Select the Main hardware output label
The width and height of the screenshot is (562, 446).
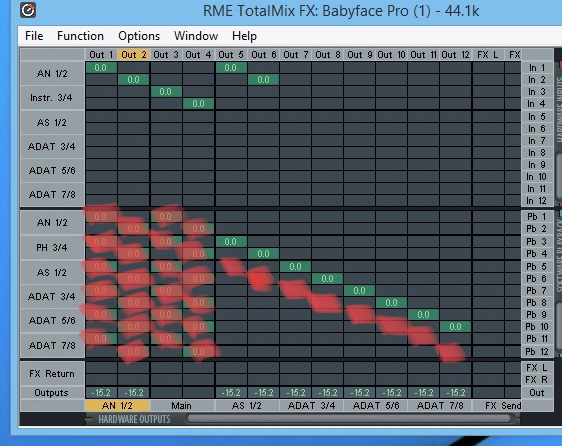point(182,405)
